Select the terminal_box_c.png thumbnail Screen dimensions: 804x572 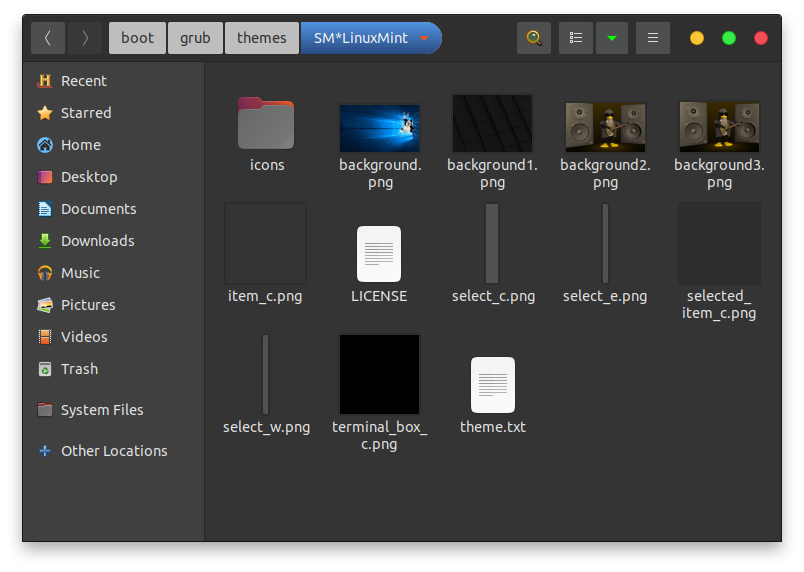pos(379,374)
